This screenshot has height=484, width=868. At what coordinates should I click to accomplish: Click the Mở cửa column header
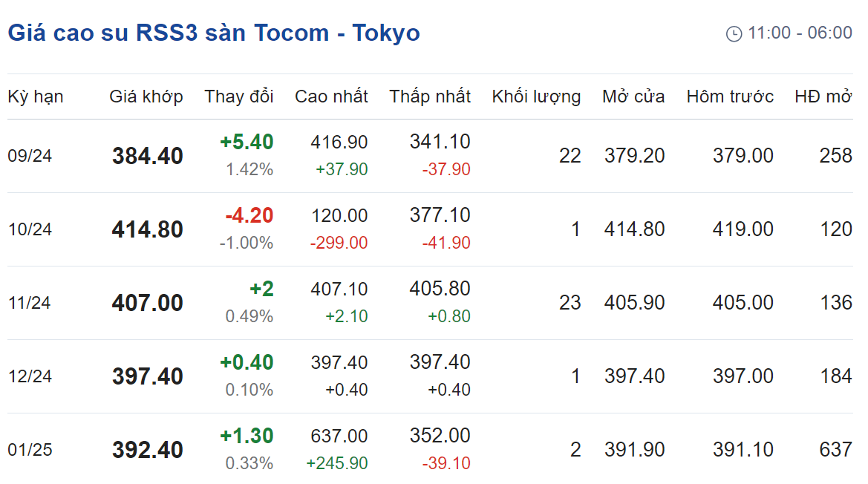(x=633, y=97)
